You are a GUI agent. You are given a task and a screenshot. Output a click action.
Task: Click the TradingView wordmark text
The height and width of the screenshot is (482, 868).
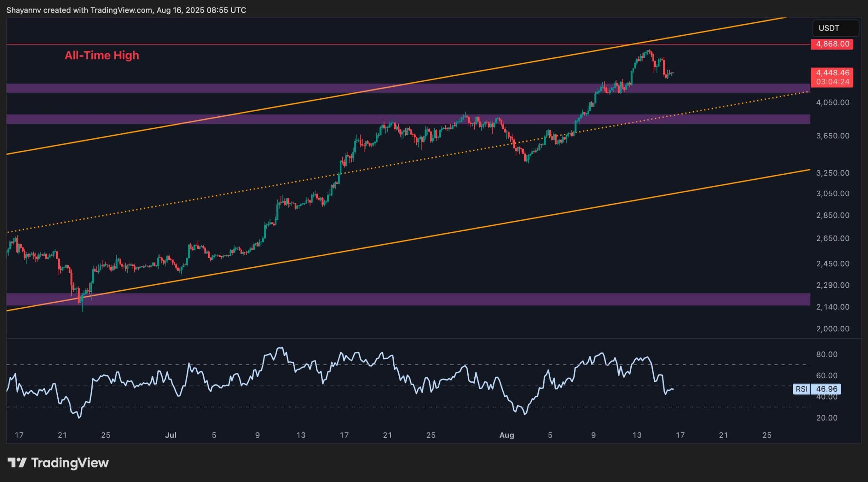[x=70, y=463]
